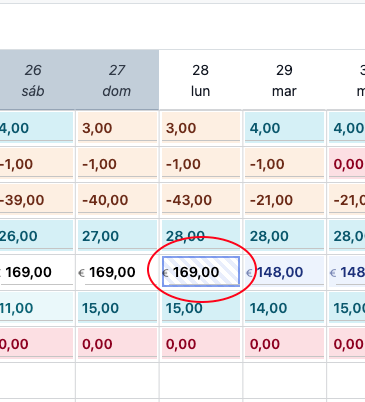The width and height of the screenshot is (365, 402).
Task: Click the -21,00 cell under Tuesday 29
Action: pyautogui.click(x=284, y=199)
